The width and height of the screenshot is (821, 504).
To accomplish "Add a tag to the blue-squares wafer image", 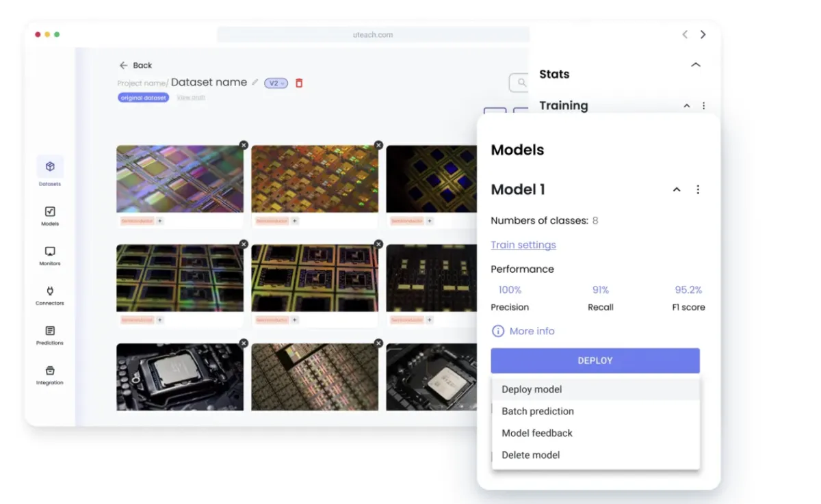I will pos(430,221).
